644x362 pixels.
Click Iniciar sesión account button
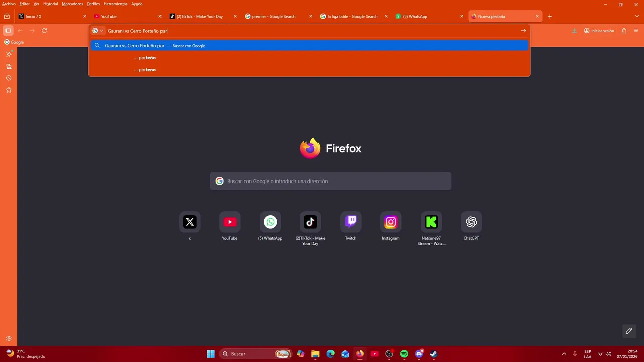pos(599,31)
